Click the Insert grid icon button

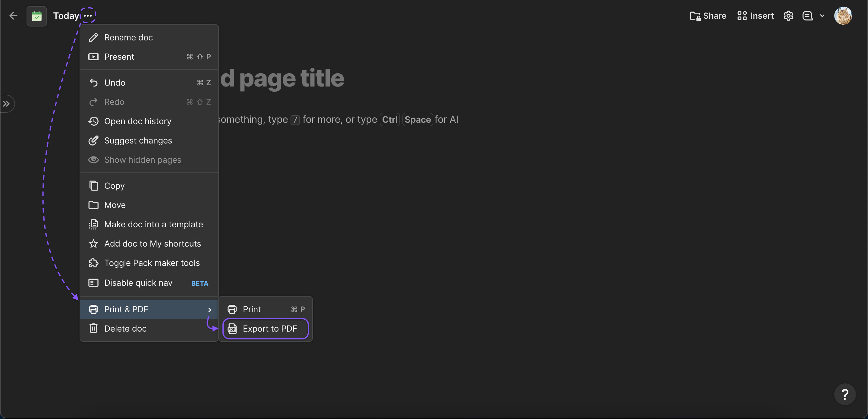click(x=755, y=15)
